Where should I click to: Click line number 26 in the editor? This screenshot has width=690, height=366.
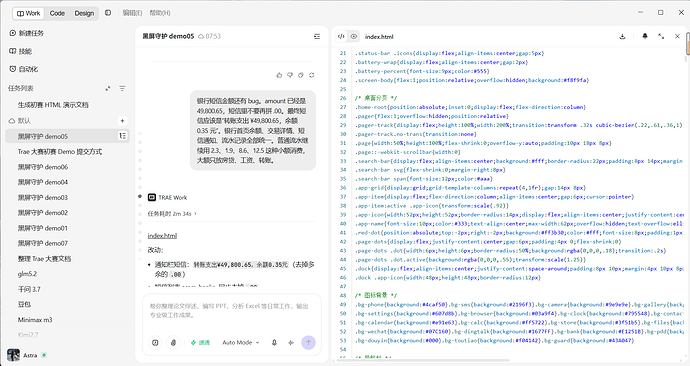(x=343, y=98)
